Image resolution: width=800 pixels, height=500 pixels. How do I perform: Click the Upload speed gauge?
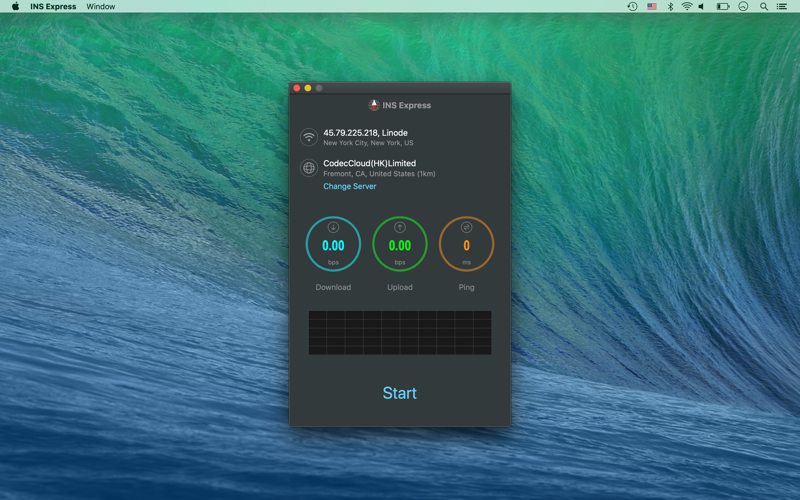tap(399, 244)
